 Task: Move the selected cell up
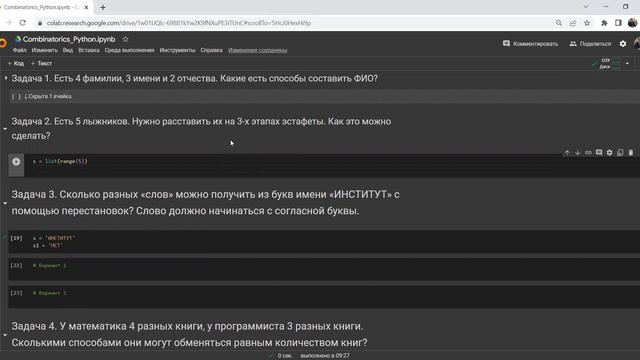[567, 153]
